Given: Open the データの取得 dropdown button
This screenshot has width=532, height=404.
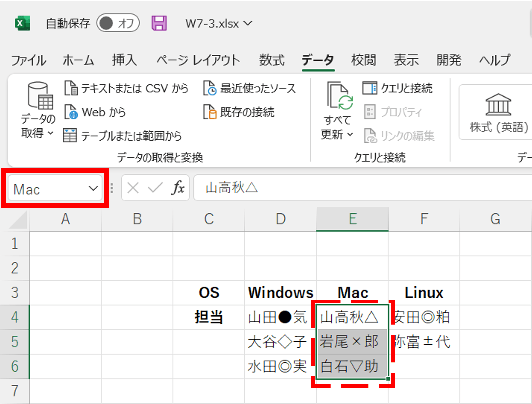Looking at the screenshot, I should click(38, 110).
